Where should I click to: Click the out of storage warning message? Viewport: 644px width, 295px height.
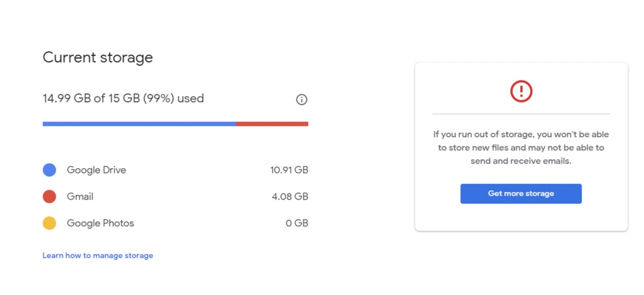tap(521, 148)
